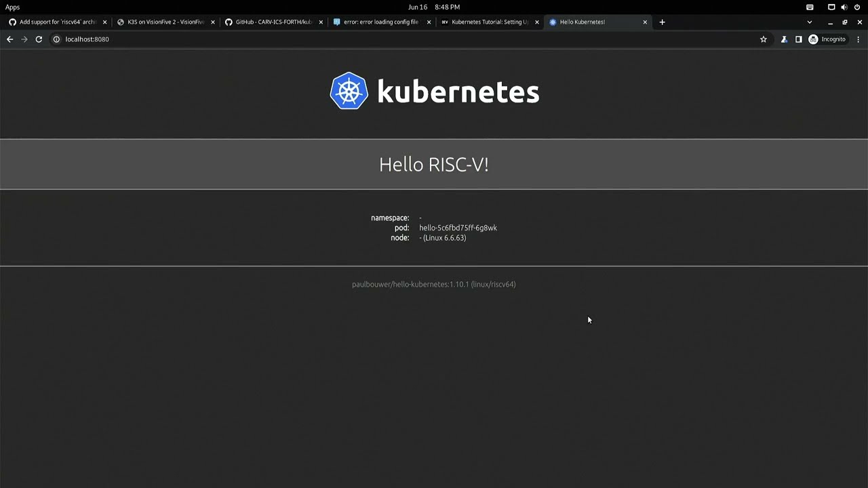Click image text paulbouwer/hello-kubernetes:1.10.1

point(410,285)
